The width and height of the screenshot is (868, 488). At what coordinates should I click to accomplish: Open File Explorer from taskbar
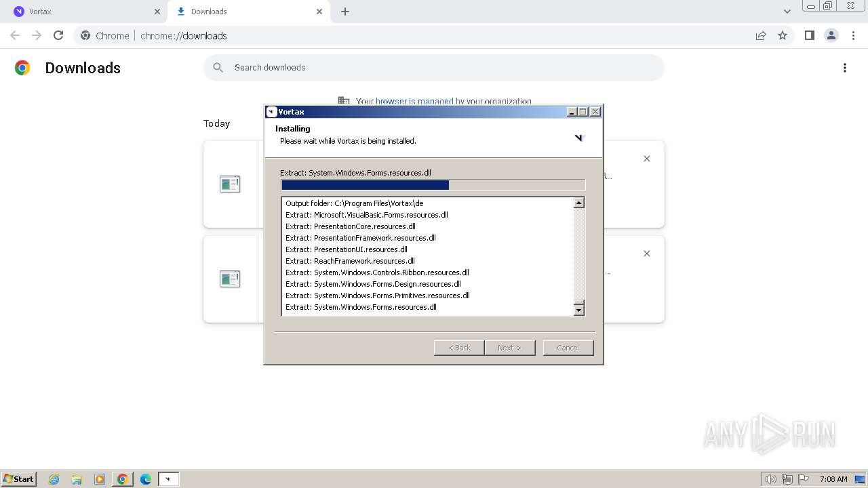point(77,479)
